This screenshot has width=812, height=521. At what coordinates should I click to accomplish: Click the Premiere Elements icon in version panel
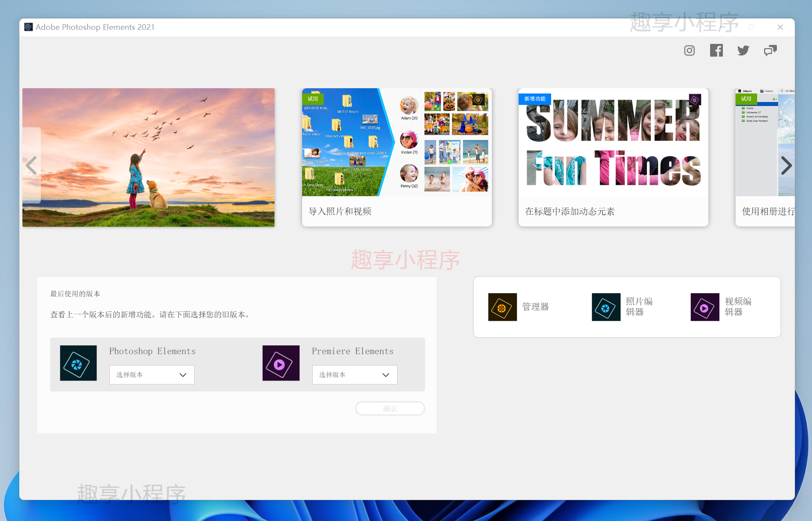coord(281,363)
